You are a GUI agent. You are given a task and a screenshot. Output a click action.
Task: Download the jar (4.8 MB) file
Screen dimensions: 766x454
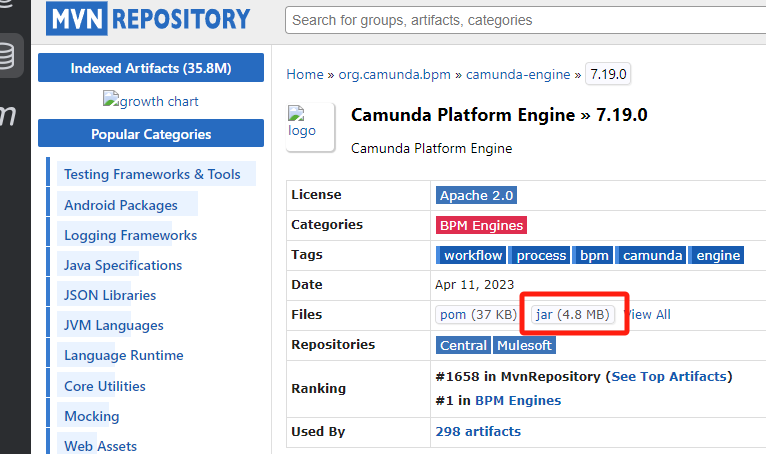[572, 314]
